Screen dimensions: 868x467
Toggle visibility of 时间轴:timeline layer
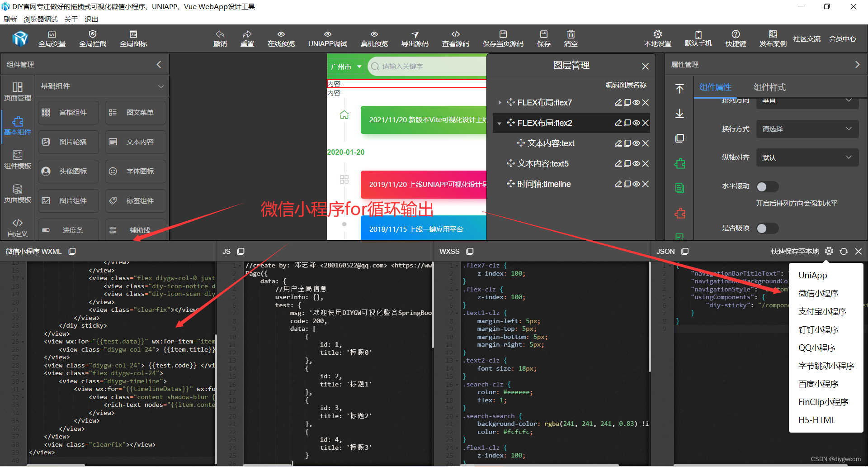pyautogui.click(x=636, y=184)
